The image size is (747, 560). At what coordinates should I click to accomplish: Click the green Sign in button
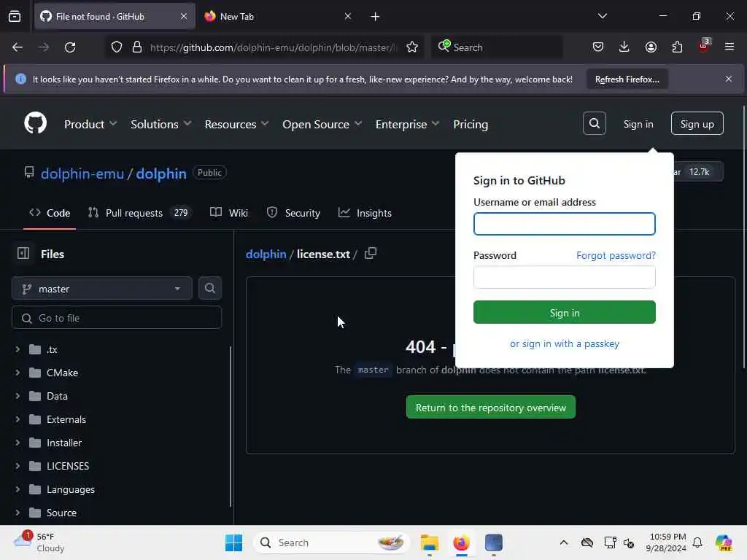coord(564,312)
